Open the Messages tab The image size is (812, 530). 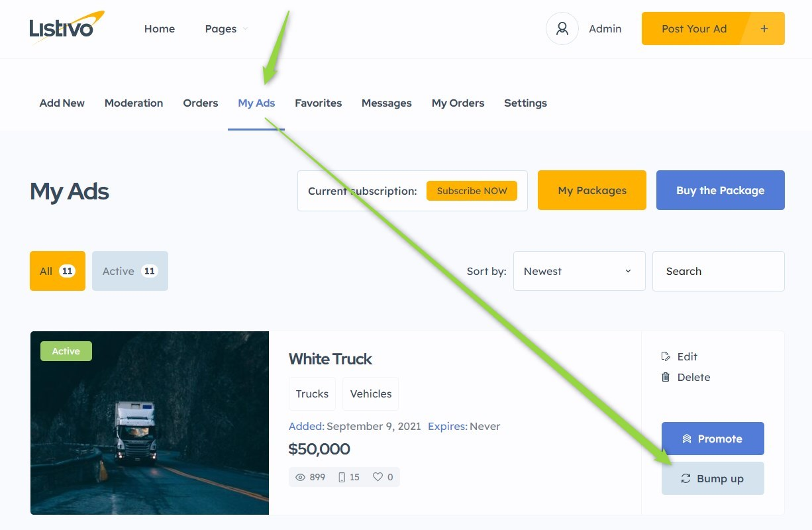coord(387,103)
